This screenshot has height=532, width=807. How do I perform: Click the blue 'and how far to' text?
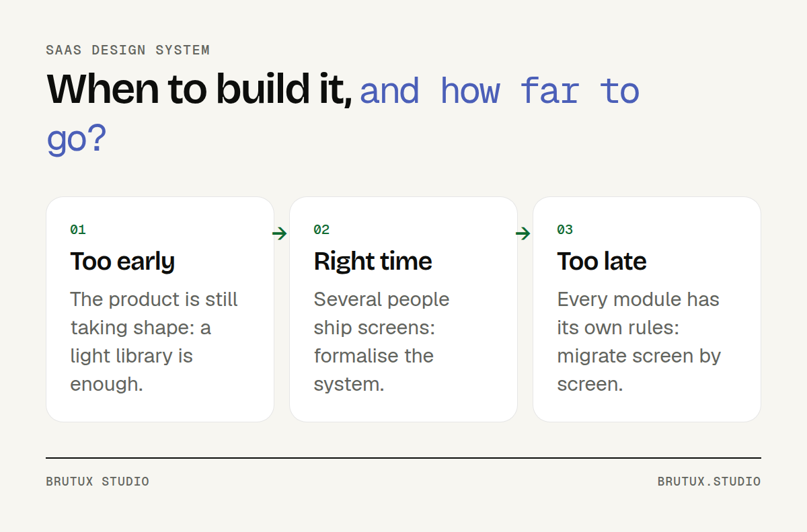tap(500, 91)
